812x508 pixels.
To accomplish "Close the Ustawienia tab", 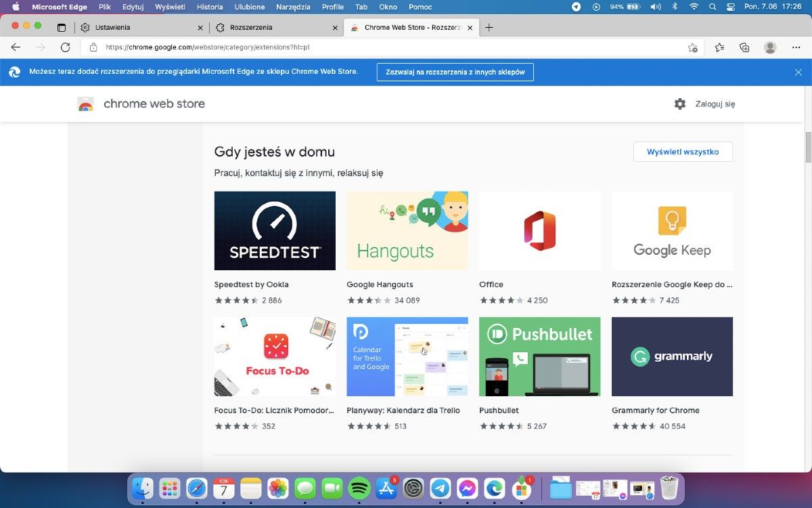I will 200,28.
